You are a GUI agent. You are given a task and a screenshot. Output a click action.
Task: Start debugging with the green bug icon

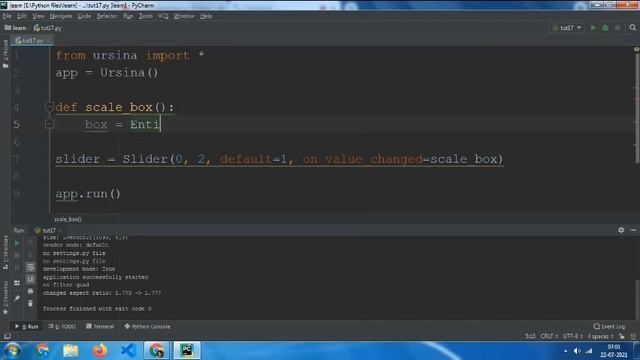605,28
